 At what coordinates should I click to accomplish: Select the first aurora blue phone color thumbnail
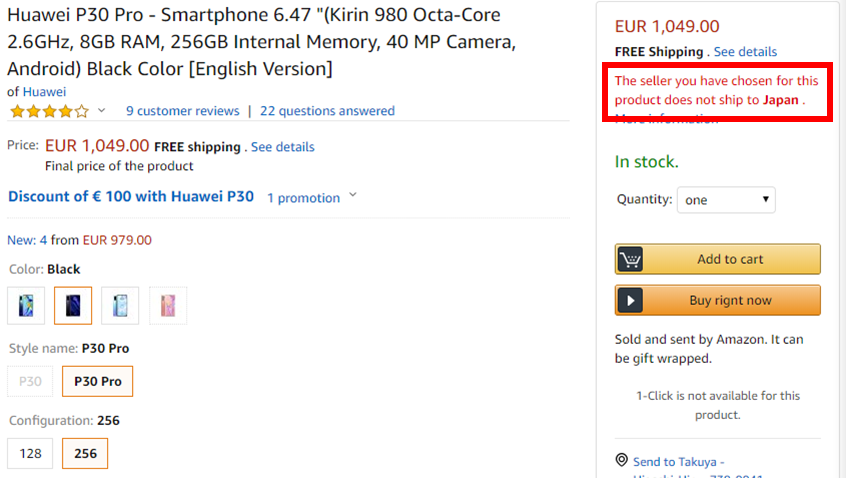tap(26, 306)
